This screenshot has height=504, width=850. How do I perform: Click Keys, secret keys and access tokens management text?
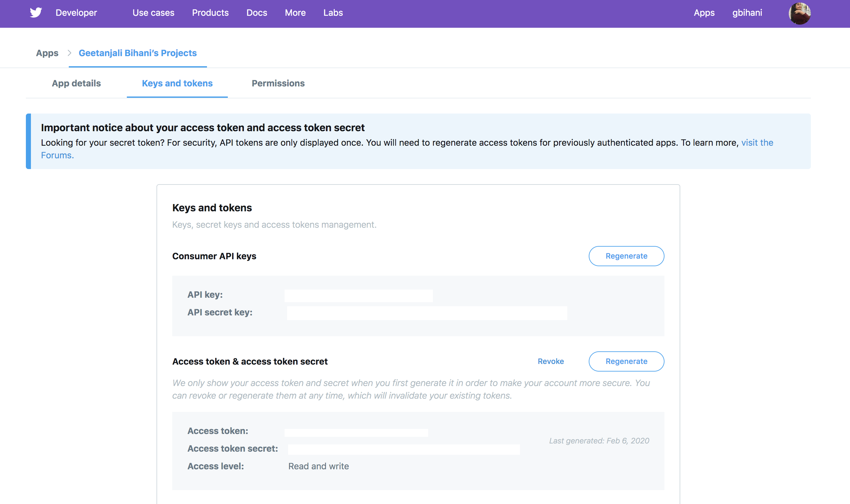tap(274, 225)
